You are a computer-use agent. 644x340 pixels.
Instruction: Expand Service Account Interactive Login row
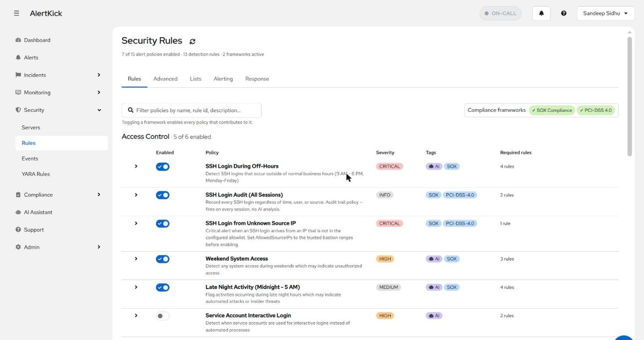pos(136,316)
